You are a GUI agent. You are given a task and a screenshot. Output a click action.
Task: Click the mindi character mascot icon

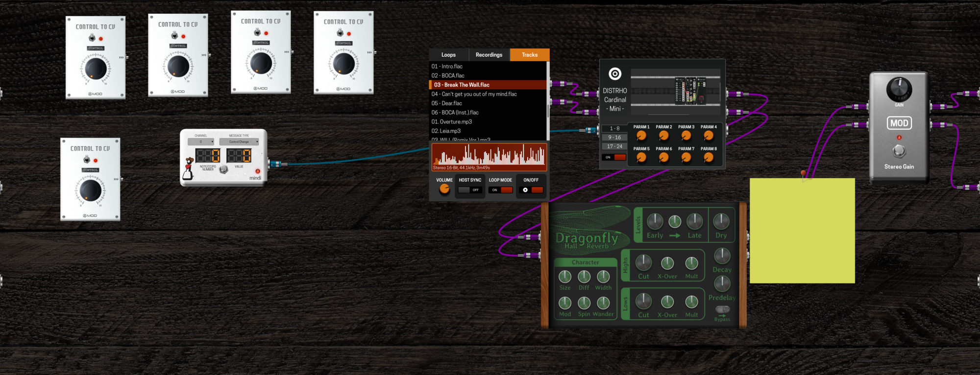(x=189, y=168)
